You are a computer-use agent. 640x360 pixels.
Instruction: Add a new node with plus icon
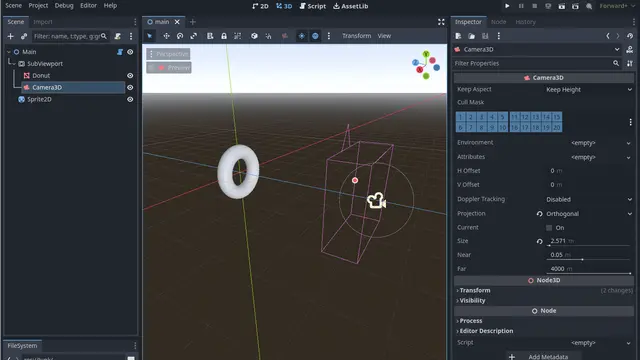11,36
